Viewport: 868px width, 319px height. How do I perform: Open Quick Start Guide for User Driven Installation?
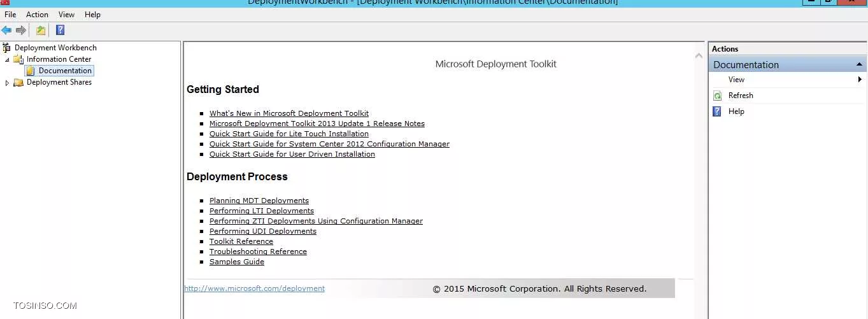[292, 154]
